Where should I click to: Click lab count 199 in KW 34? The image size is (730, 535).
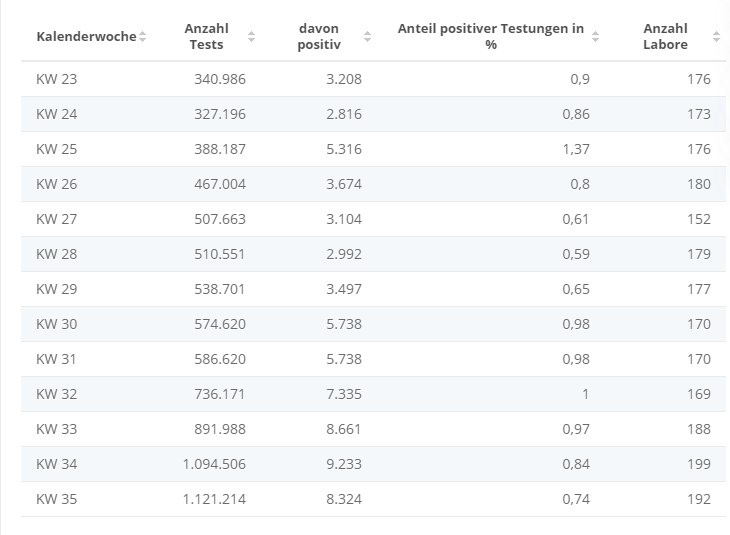[x=699, y=464]
